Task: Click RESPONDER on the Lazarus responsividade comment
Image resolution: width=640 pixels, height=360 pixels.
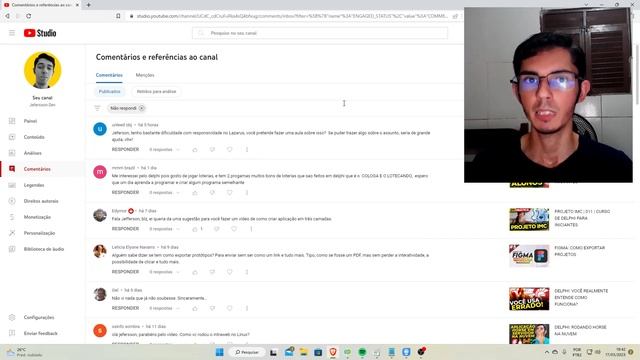Action: pyautogui.click(x=125, y=149)
